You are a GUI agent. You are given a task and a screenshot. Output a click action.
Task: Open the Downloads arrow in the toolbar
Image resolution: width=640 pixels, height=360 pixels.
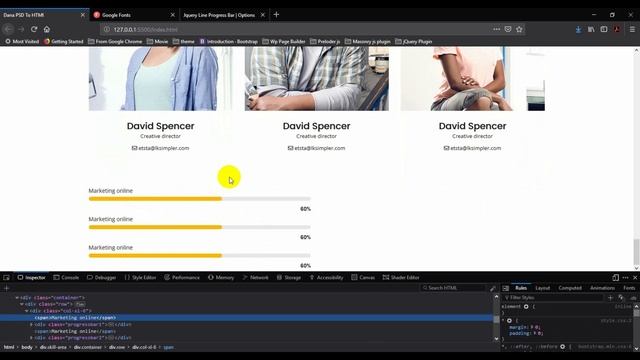(x=578, y=29)
